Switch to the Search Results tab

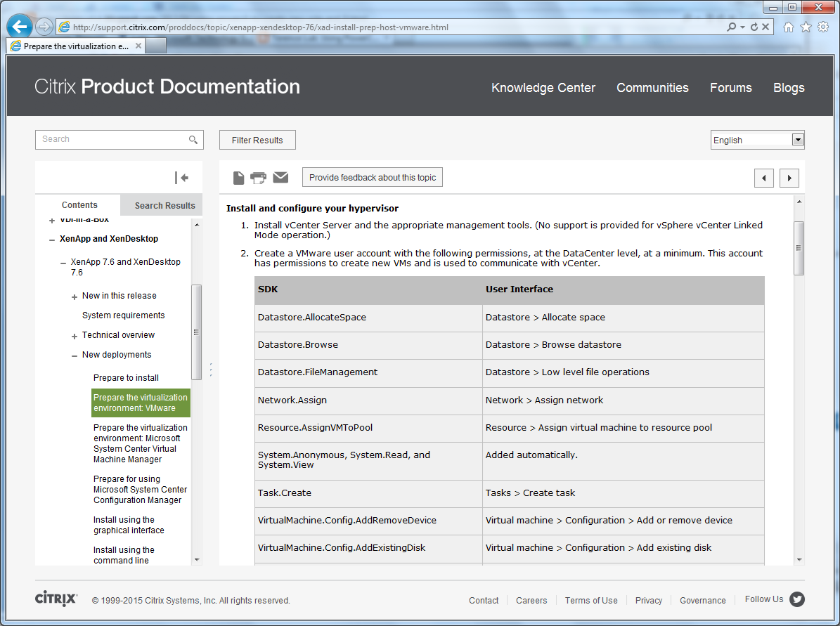164,205
